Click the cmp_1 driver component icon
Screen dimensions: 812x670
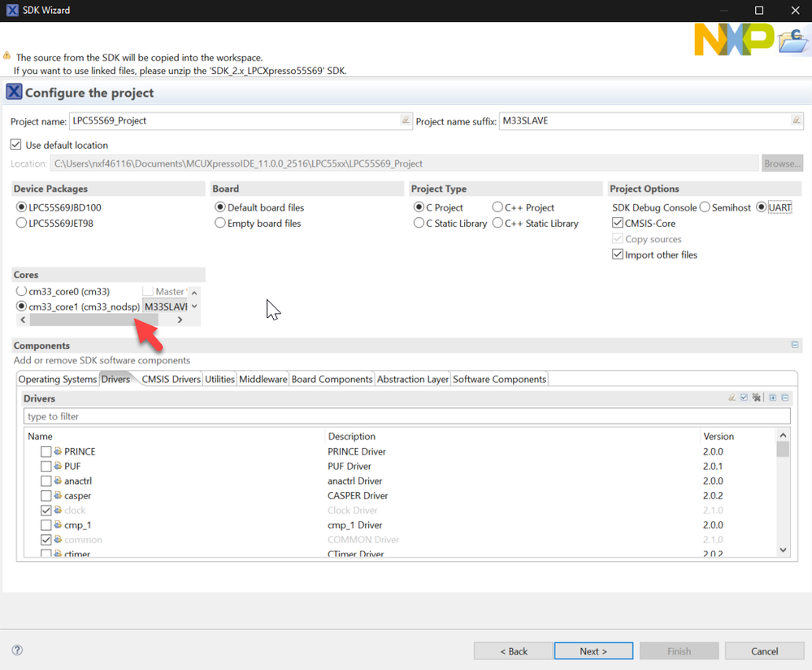(58, 525)
